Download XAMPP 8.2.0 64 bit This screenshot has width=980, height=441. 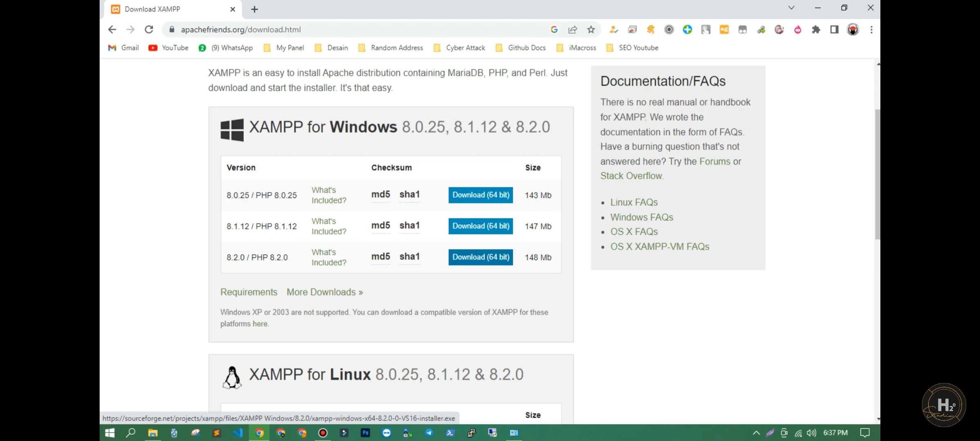pyautogui.click(x=481, y=257)
